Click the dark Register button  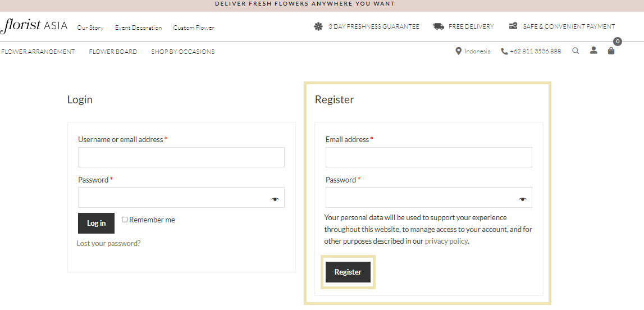pos(348,272)
